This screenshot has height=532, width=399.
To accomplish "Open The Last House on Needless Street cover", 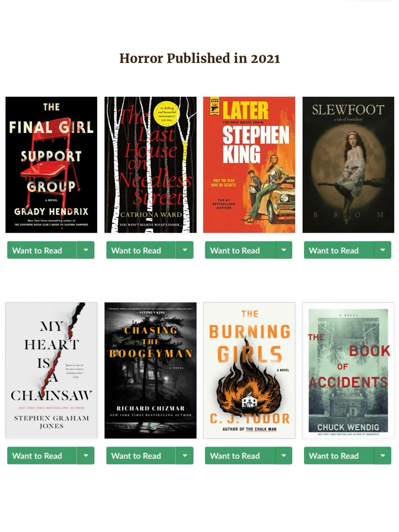I will click(150, 165).
